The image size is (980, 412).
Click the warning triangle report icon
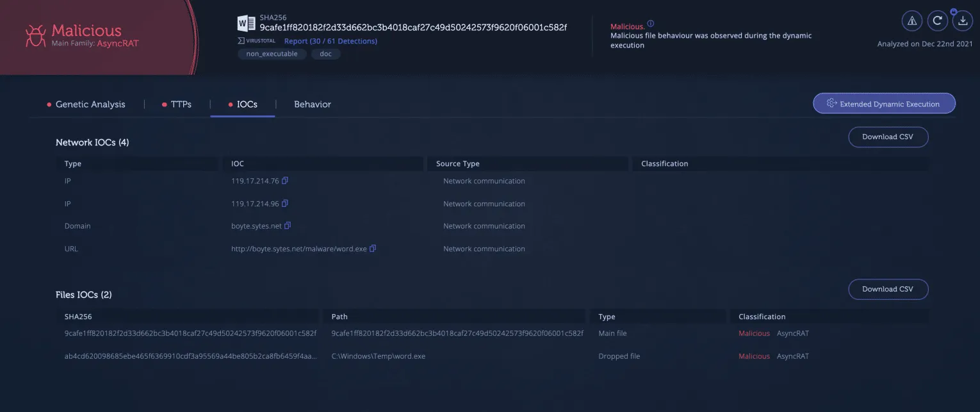(x=911, y=21)
